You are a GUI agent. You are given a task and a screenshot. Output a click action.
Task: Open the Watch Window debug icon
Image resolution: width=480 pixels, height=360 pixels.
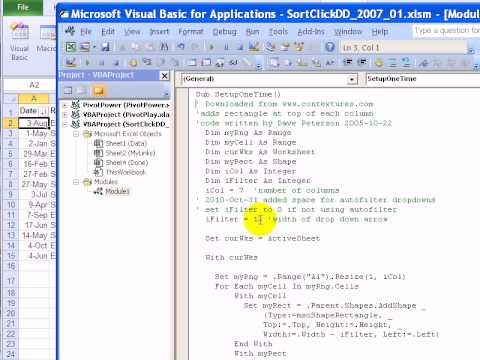click(x=220, y=62)
